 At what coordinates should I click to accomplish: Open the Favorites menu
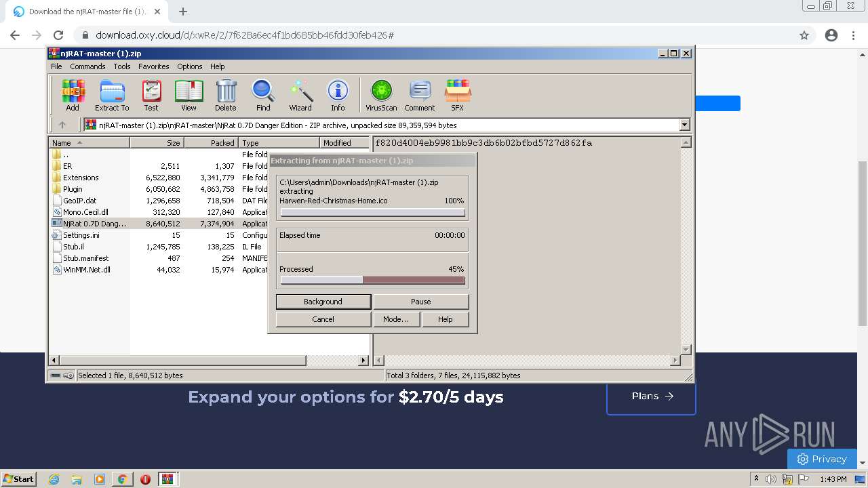point(154,66)
